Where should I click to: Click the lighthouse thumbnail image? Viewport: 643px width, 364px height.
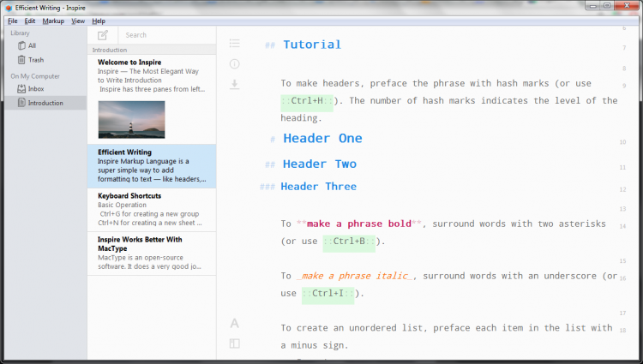click(132, 120)
